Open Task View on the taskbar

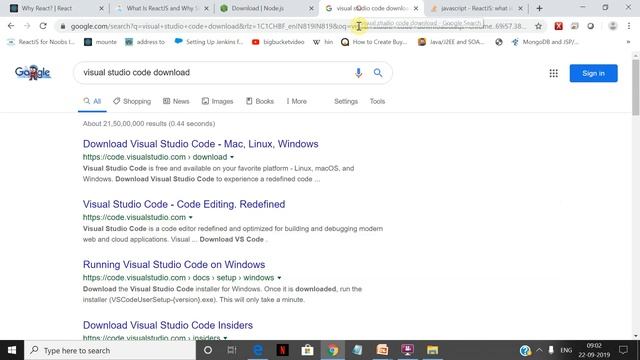232,350
